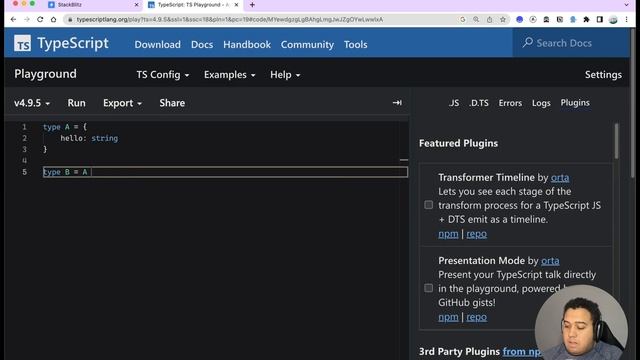Open the Download nav link
Viewport: 640px width, 360px height.
pos(158,44)
